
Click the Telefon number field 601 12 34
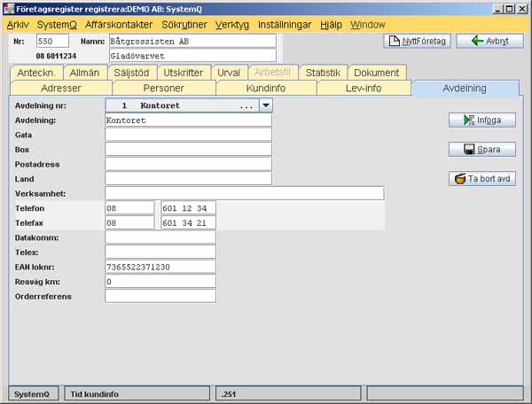point(188,208)
